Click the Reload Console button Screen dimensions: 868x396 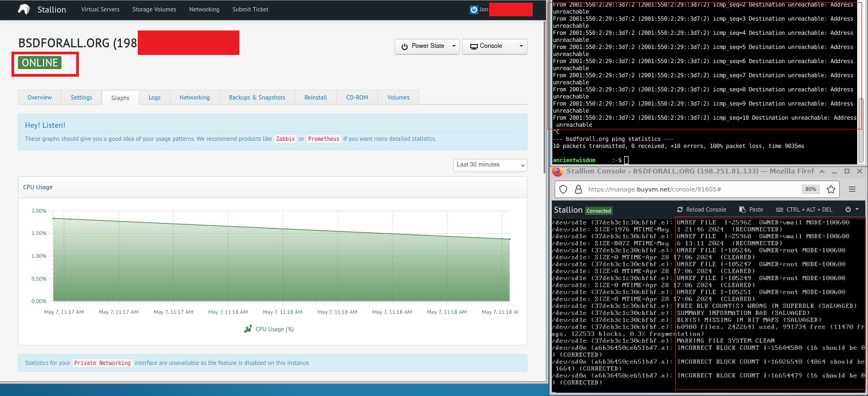click(701, 209)
